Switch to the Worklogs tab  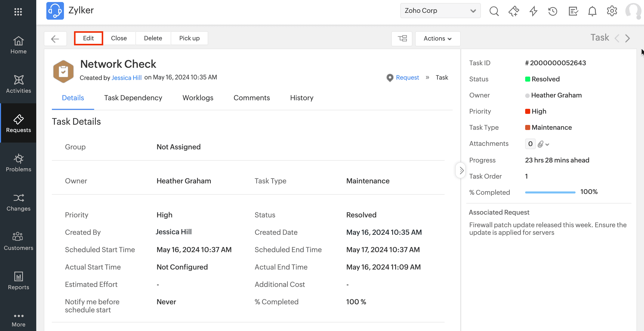coord(198,98)
